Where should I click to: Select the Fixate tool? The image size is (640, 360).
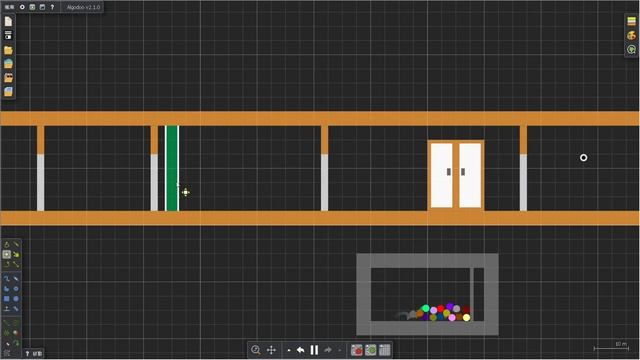tap(16, 323)
